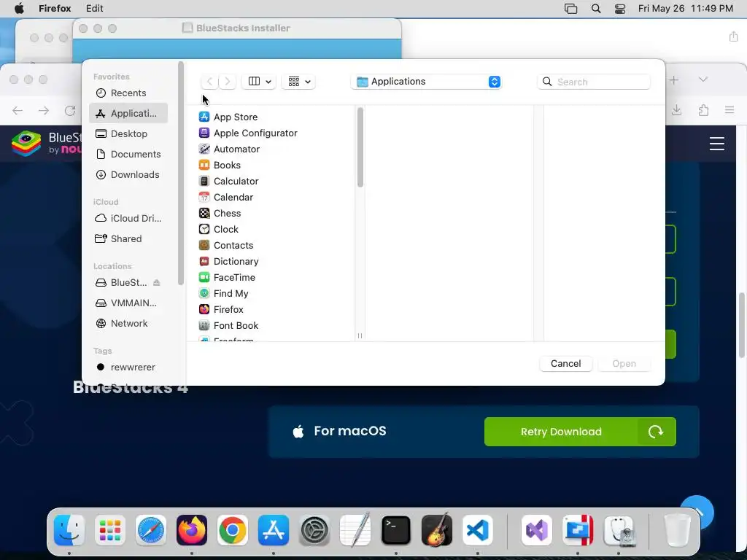Go to Downloads in the sidebar
747x560 pixels.
[128, 175]
